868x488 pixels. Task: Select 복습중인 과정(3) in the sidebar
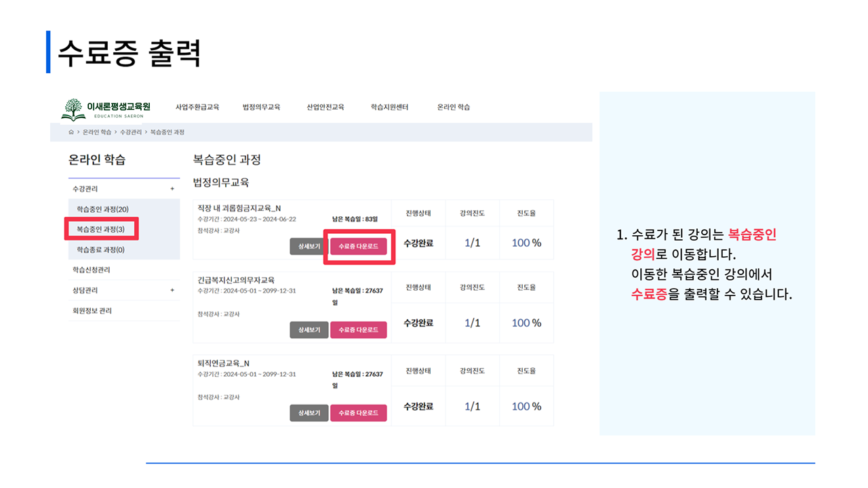pyautogui.click(x=101, y=229)
